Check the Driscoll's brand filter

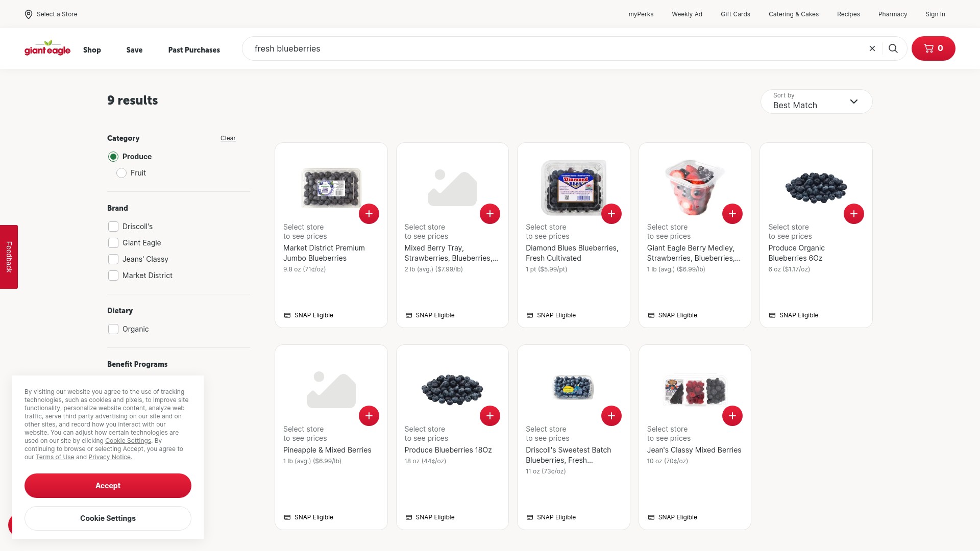(x=113, y=227)
